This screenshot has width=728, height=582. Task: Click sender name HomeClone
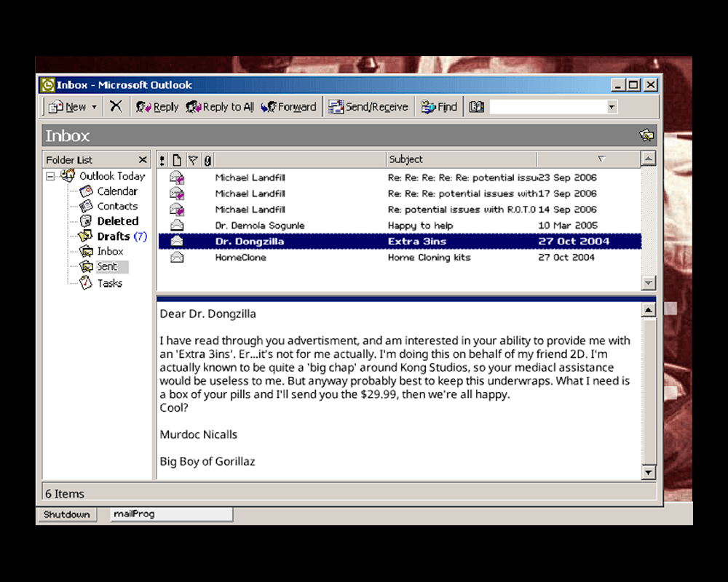(x=240, y=257)
